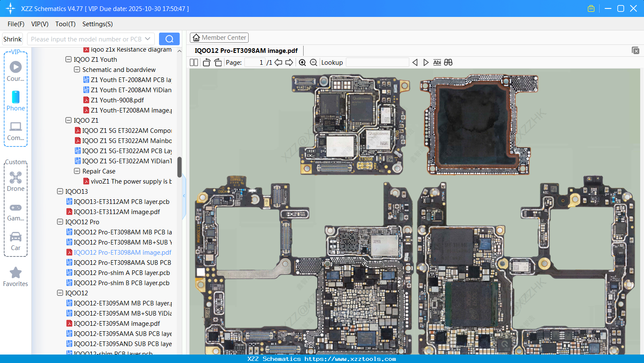
Task: Open search with the binoculars icon
Action: coord(448,62)
